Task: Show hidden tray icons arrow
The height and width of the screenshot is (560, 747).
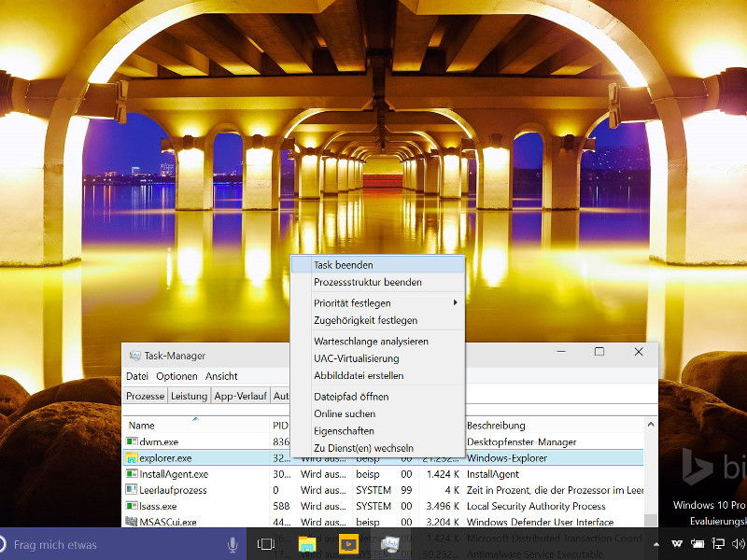Action: [x=656, y=544]
